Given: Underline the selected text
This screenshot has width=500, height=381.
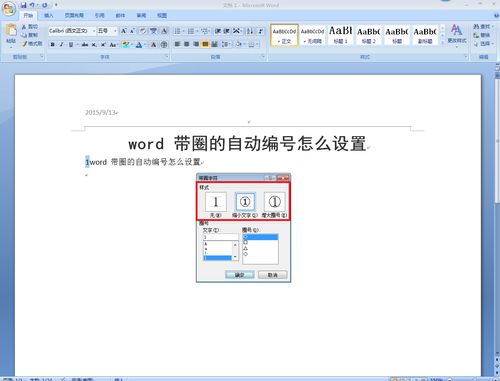Looking at the screenshot, I should tap(71, 44).
